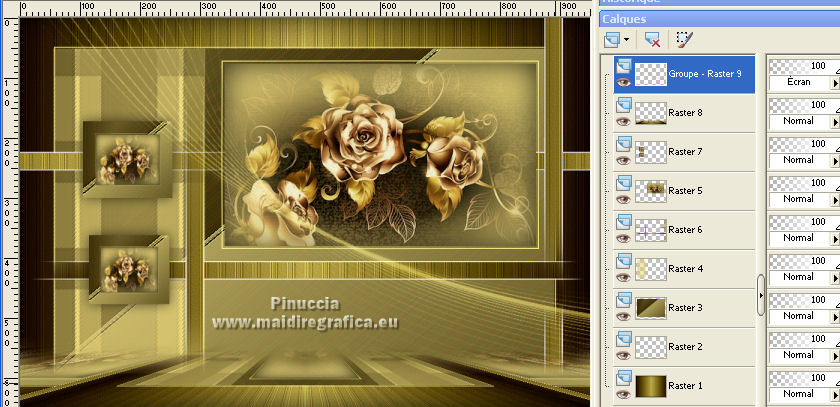The width and height of the screenshot is (840, 407).
Task: Hide the Raster 3 layer via eye icon
Action: 623,317
